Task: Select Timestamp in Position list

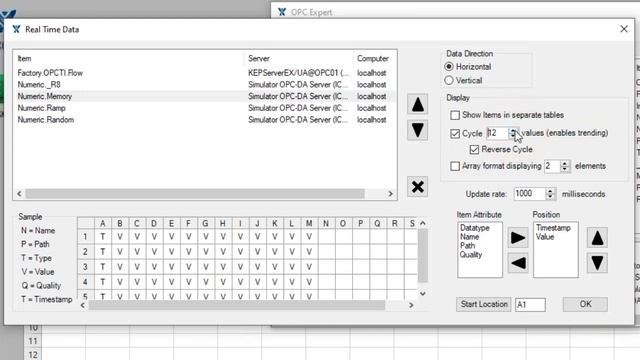Action: tap(553, 228)
